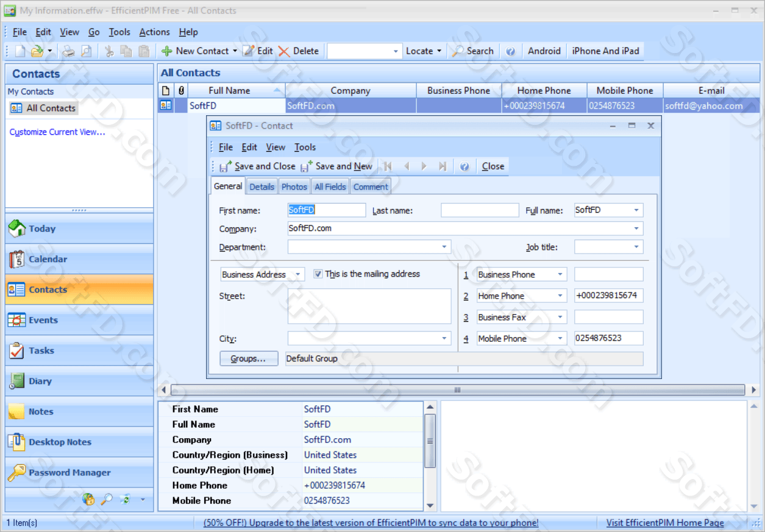Expand the Open folder dropdown arrow
The height and width of the screenshot is (532, 765).
50,51
